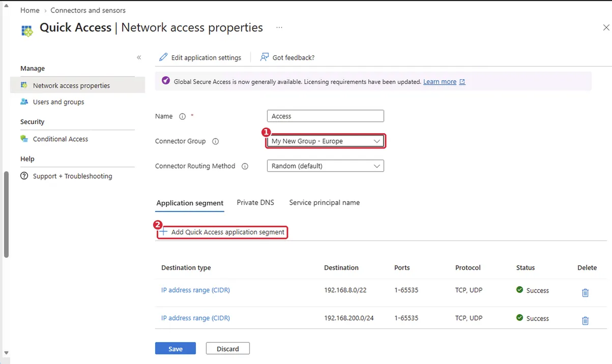The image size is (612, 364).
Task: Close the Network access properties pane
Action: [606, 28]
